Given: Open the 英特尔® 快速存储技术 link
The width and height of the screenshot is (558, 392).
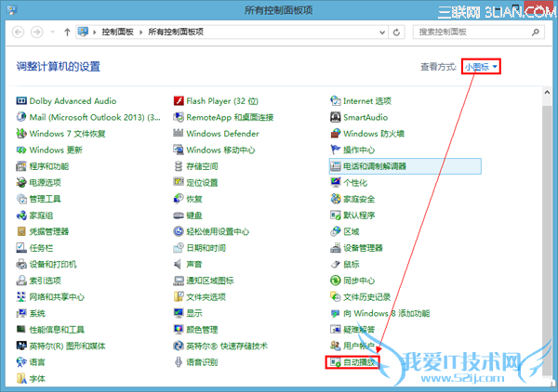Looking at the screenshot, I should (227, 346).
